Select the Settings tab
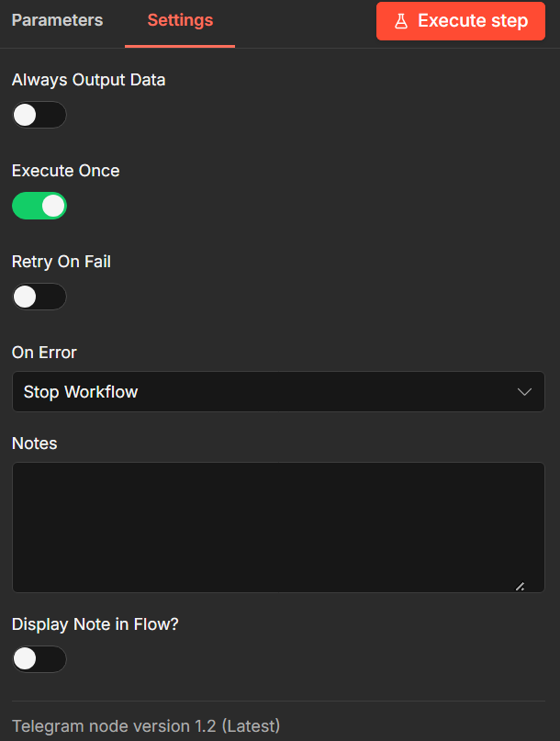The height and width of the screenshot is (741, 560). [x=180, y=20]
